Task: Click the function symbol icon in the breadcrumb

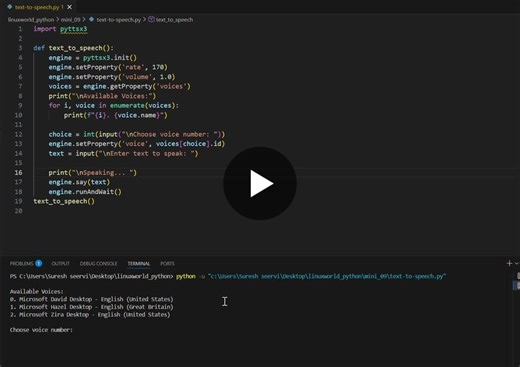Action: [151, 20]
